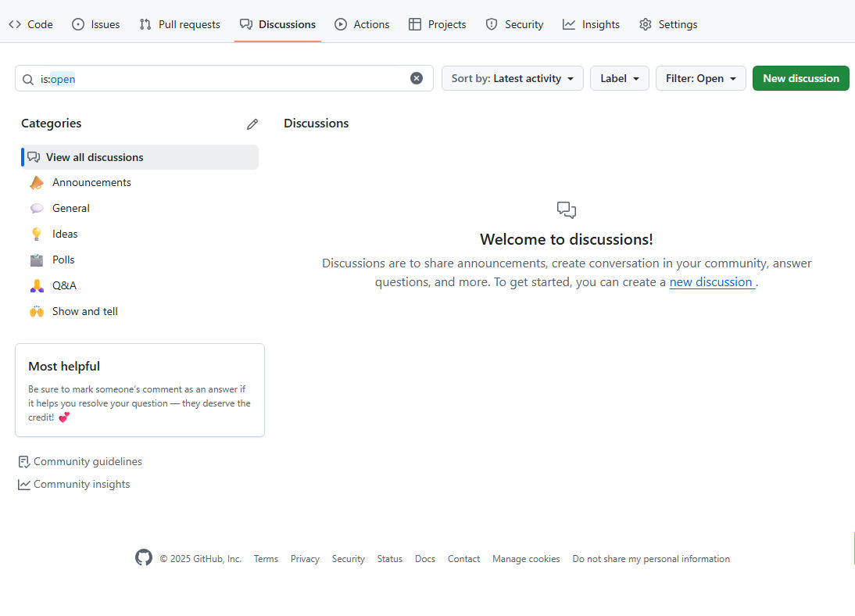Switch to the Pull requests tab
Image resolution: width=855 pixels, height=616 pixels.
pos(180,24)
